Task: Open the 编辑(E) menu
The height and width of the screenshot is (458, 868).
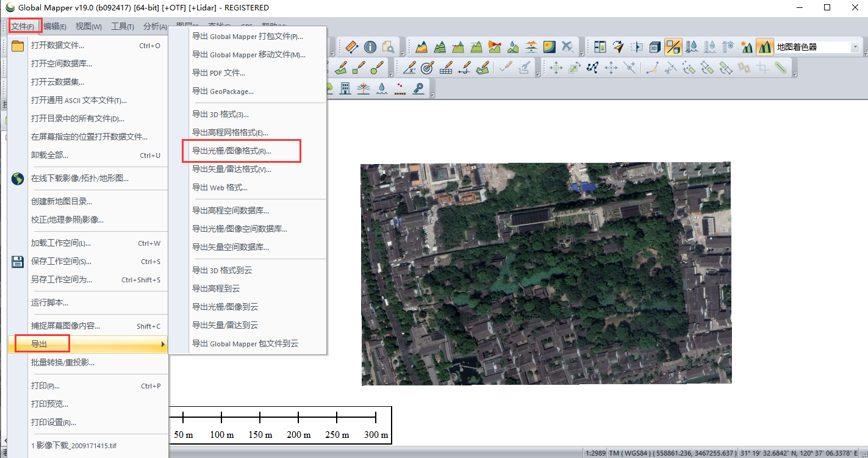Action: [x=55, y=26]
